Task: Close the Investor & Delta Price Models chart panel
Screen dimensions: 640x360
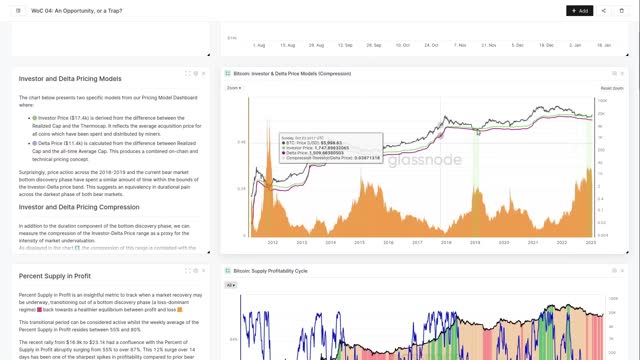Action: (x=622, y=73)
